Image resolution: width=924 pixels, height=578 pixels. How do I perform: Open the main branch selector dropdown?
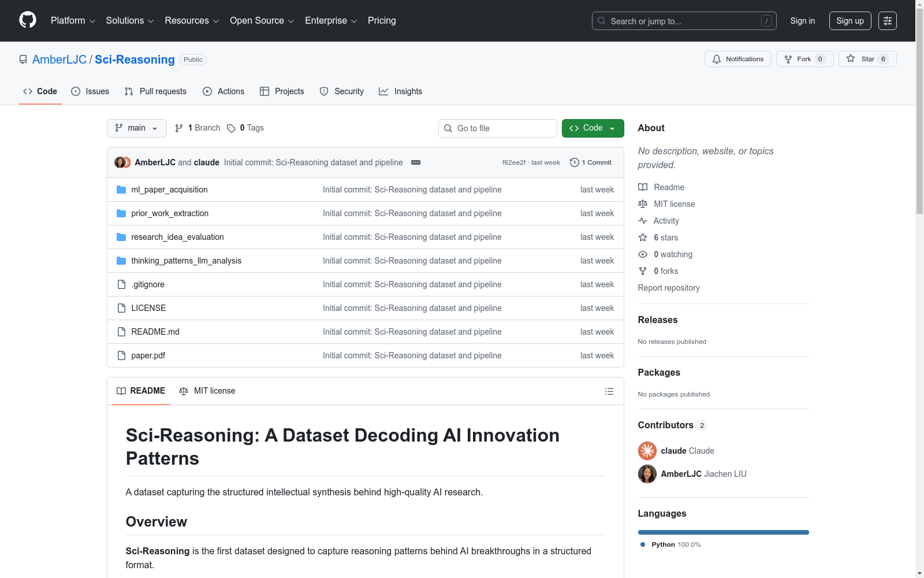tap(137, 128)
